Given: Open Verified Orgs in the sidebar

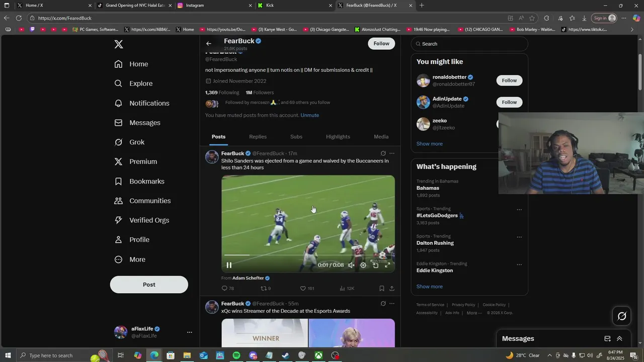Looking at the screenshot, I should (141, 220).
